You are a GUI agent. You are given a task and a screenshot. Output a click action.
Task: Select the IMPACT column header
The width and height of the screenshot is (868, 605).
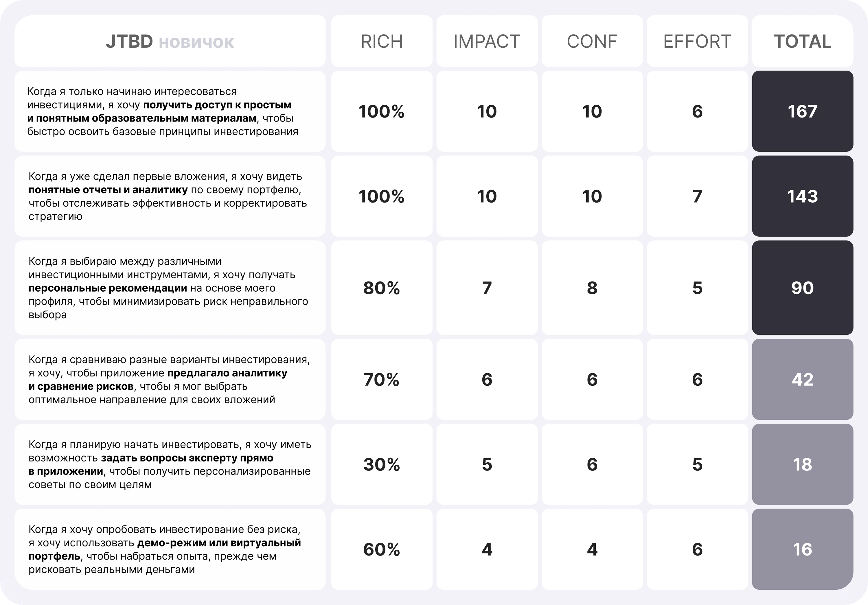[x=487, y=41]
